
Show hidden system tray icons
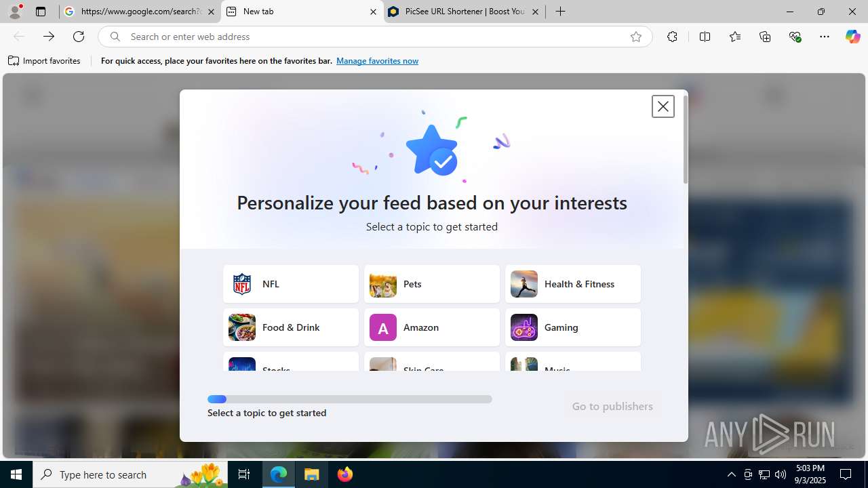click(731, 474)
